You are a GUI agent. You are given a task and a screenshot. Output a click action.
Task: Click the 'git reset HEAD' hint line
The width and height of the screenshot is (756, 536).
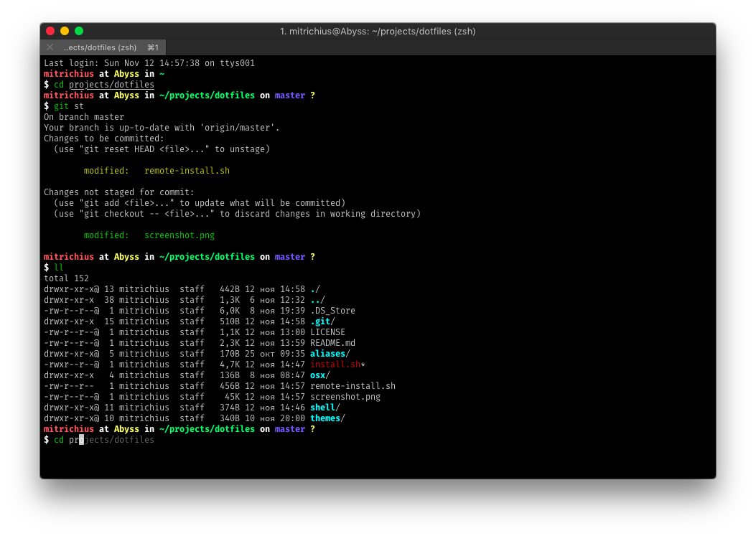click(162, 149)
